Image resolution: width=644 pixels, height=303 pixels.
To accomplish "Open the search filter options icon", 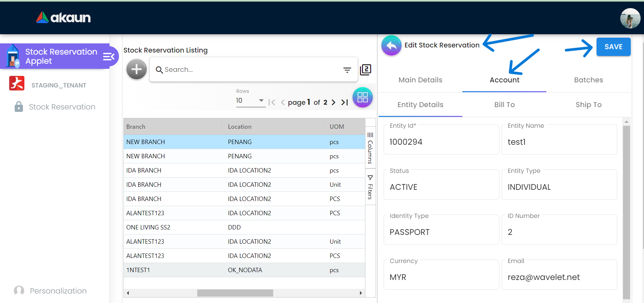I will pyautogui.click(x=347, y=70).
